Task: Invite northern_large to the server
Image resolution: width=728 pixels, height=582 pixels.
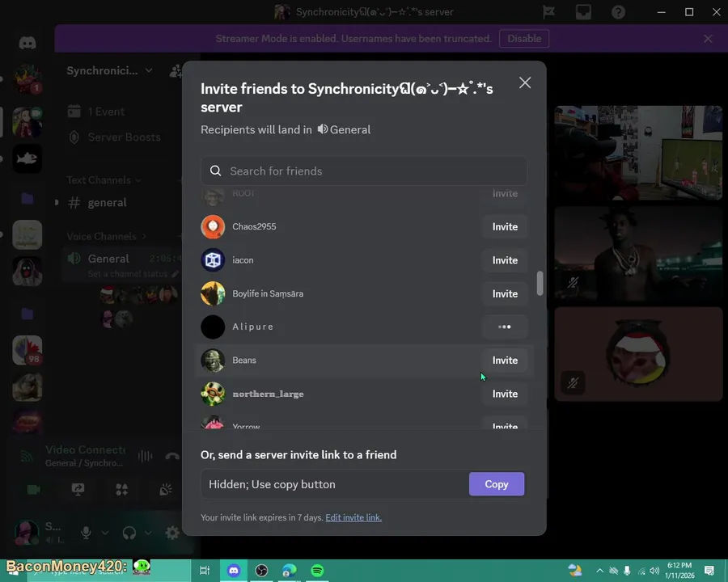Action: [x=505, y=394]
